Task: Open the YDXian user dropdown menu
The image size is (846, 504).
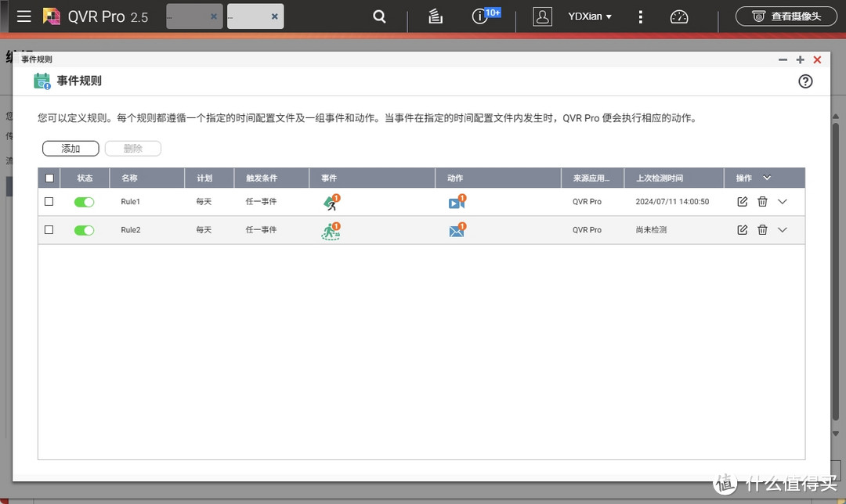Action: pos(589,16)
